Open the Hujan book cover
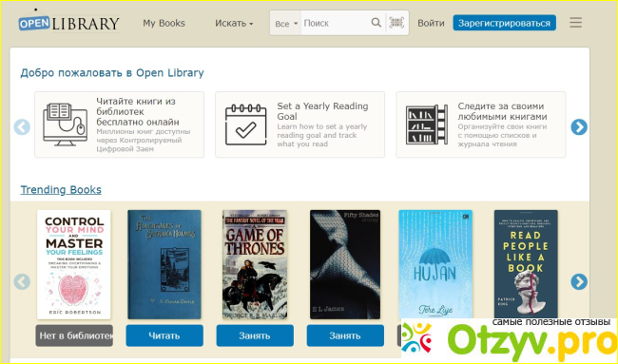Image resolution: width=618 pixels, height=364 pixels. pos(435,264)
